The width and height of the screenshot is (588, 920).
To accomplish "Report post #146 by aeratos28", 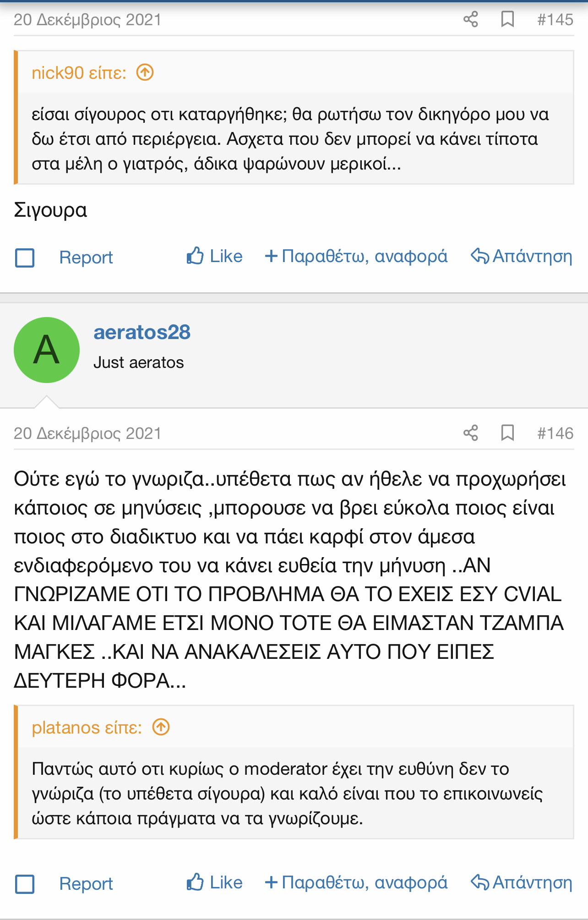I will pos(86,884).
